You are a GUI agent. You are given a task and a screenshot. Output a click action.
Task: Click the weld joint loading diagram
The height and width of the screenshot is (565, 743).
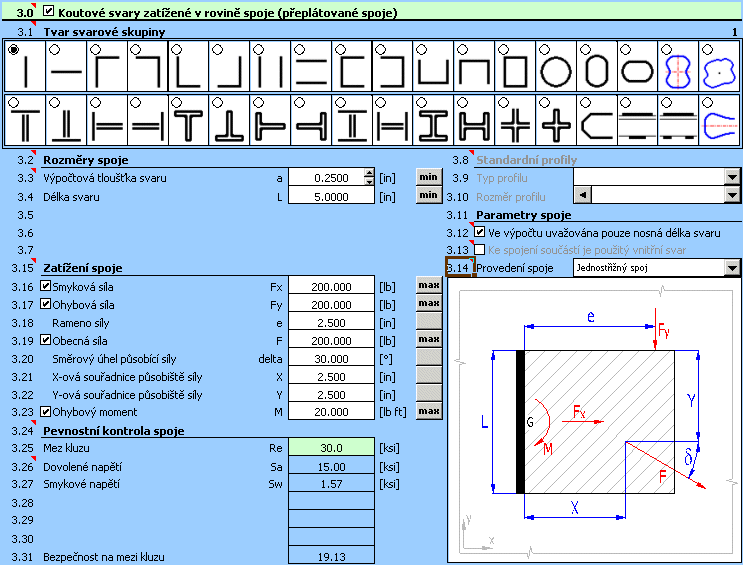(x=595, y=419)
